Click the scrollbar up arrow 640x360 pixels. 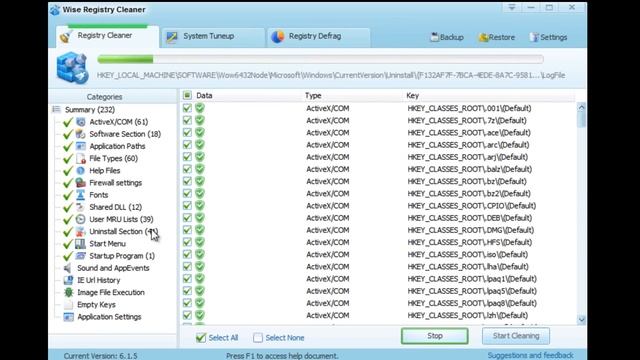[581, 107]
